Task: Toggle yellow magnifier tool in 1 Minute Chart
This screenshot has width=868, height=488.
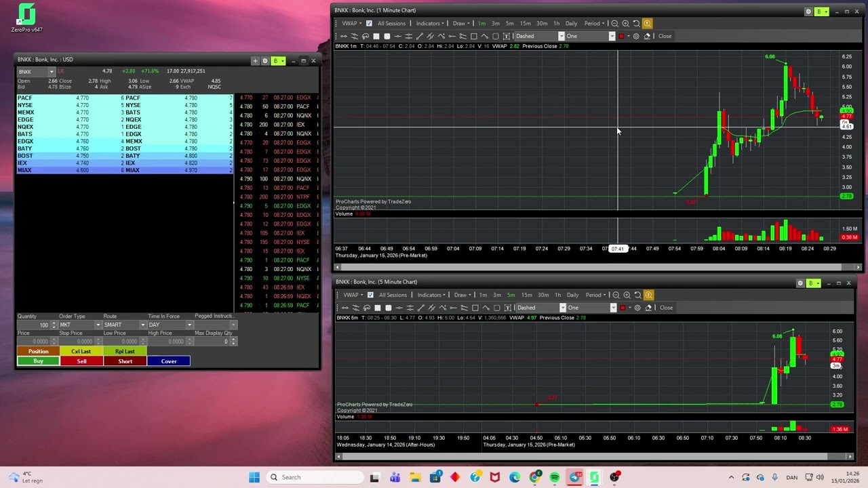Action: [648, 24]
